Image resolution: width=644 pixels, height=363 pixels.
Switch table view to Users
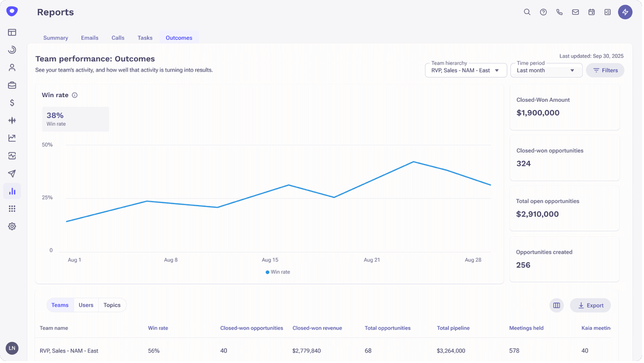[x=86, y=305]
